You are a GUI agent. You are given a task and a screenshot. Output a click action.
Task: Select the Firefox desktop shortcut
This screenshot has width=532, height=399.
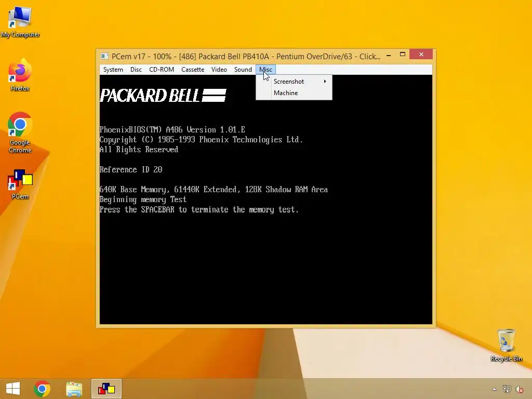point(20,75)
